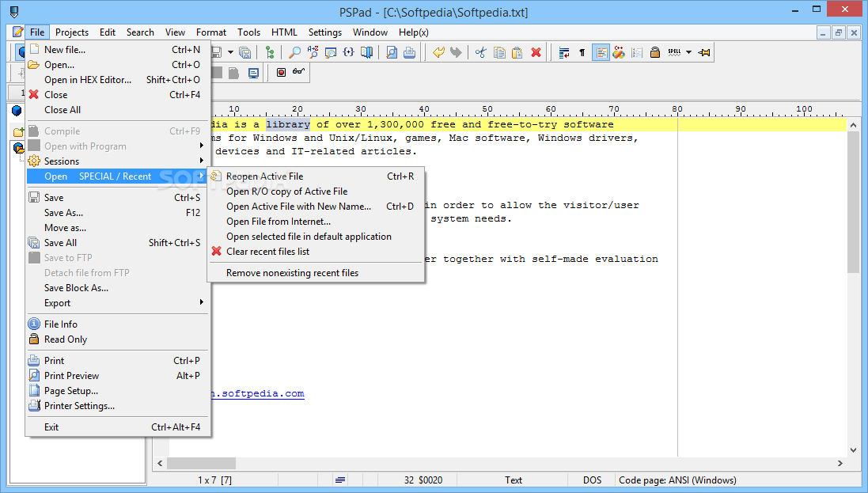Toggle read-only padlock toolbar button

click(655, 52)
